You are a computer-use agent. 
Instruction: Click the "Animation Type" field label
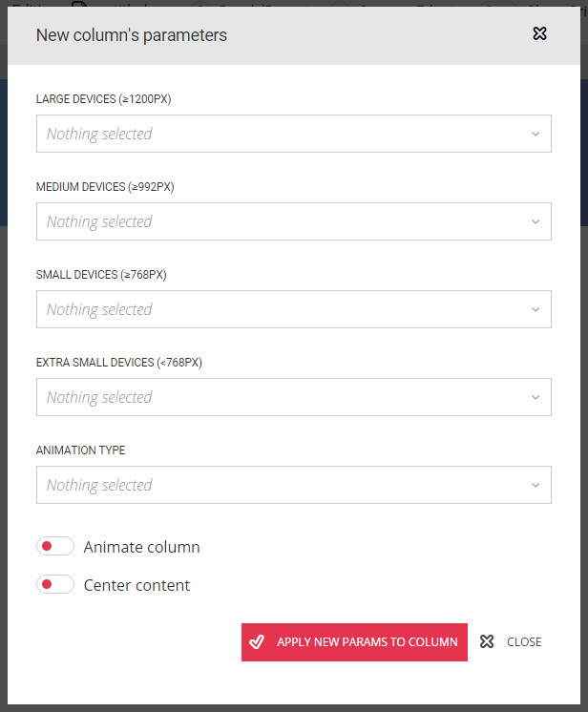[x=80, y=450]
